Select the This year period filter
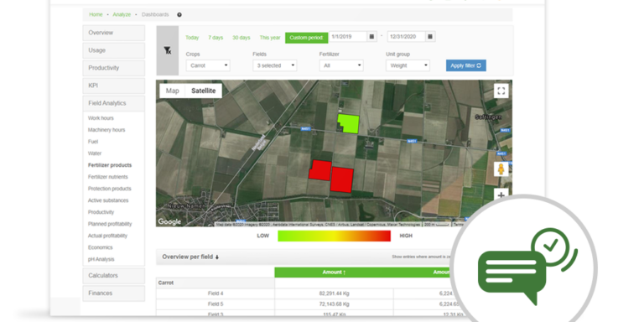Viewport: 644px width, 322px height. (x=270, y=38)
